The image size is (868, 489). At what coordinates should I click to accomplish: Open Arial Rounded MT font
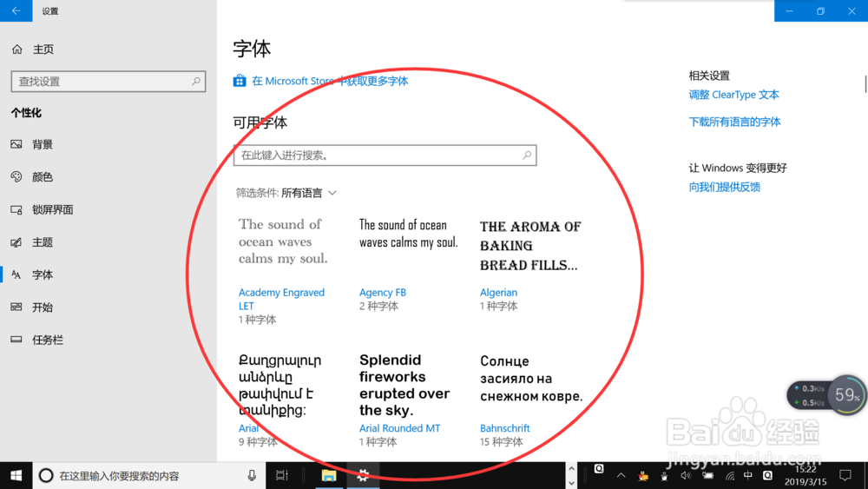[399, 428]
